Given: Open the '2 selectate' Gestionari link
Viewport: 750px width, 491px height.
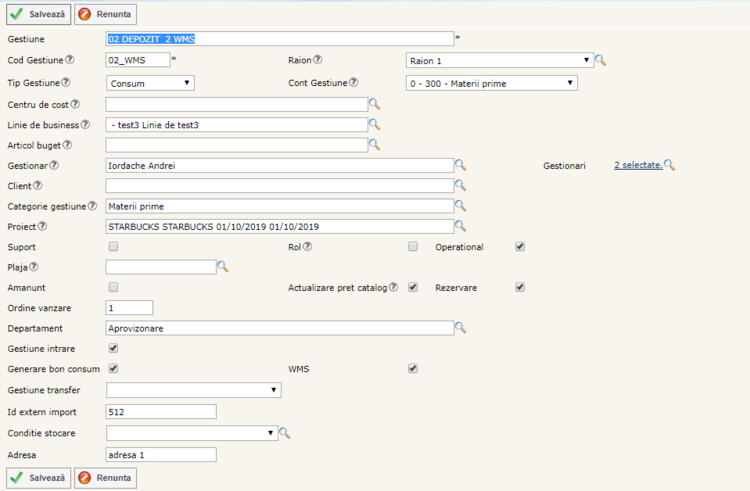Looking at the screenshot, I should 637,165.
